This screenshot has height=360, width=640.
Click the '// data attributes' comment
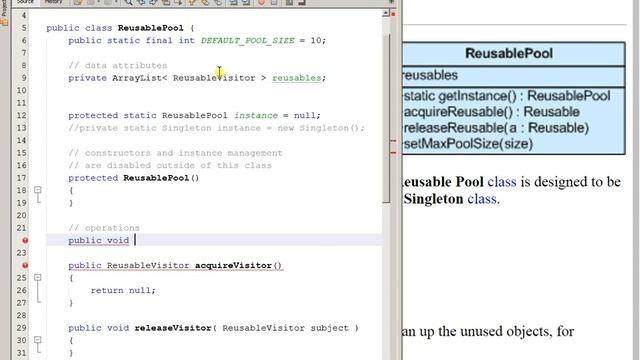coord(118,65)
